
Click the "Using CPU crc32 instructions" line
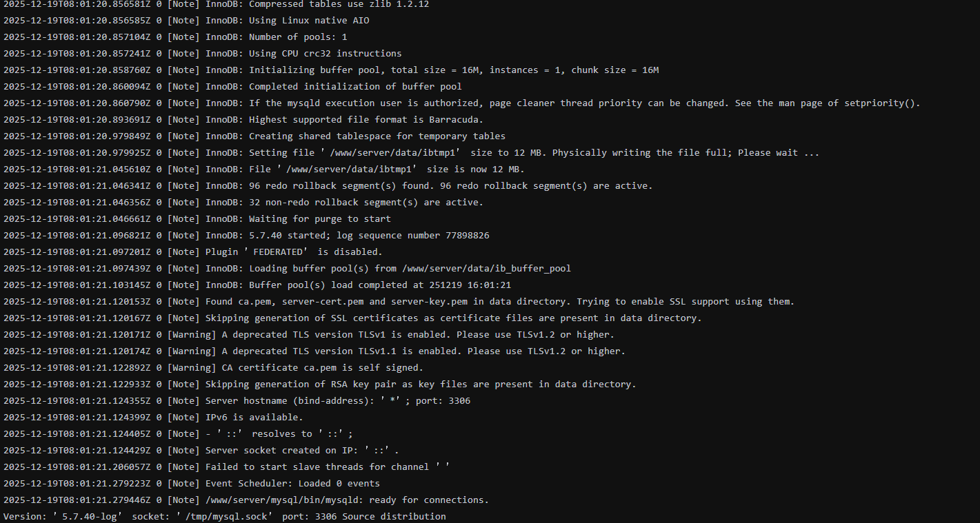[x=303, y=54]
